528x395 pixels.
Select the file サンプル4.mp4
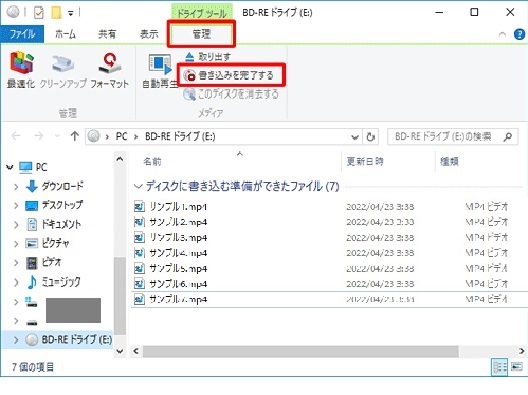tap(178, 253)
